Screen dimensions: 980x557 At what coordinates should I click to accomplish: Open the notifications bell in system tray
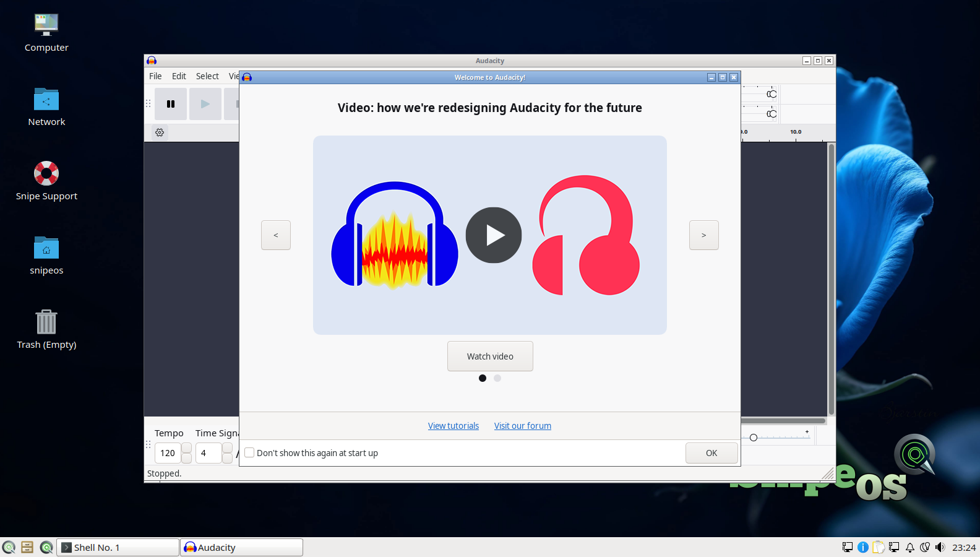click(910, 547)
